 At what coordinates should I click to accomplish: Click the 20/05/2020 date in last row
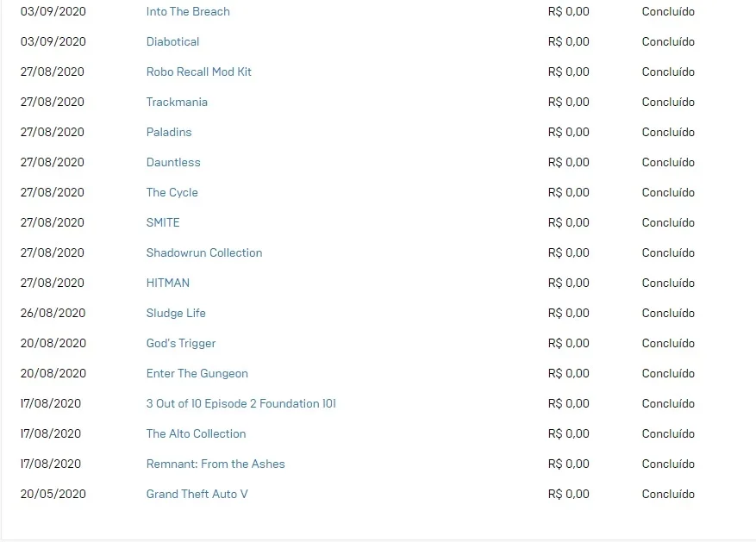click(x=53, y=495)
